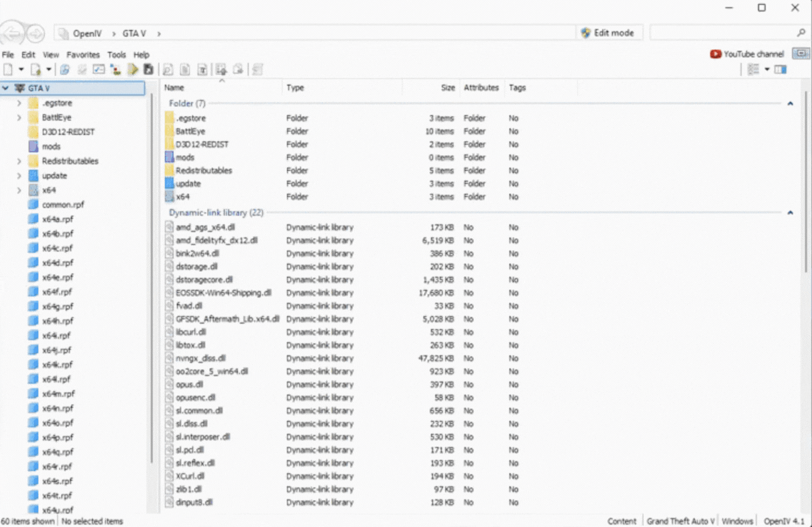Expand the BattlEye tree node

(x=19, y=118)
